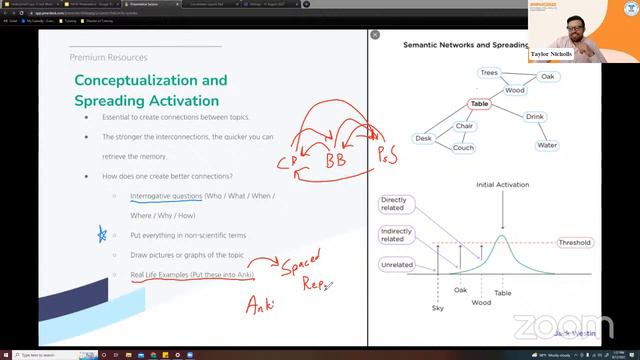This screenshot has width=640, height=360.
Task: Reload the page in the browser
Action: [21, 13]
